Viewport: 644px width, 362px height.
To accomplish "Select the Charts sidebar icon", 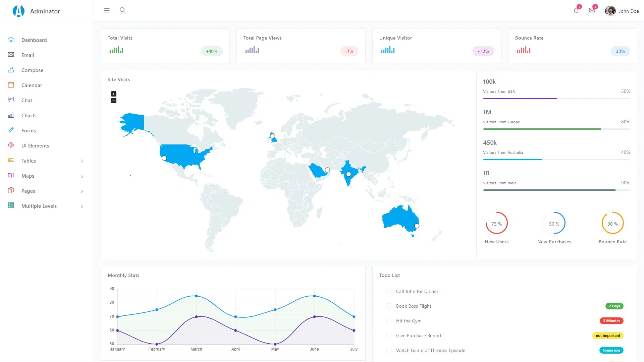I will [11, 115].
